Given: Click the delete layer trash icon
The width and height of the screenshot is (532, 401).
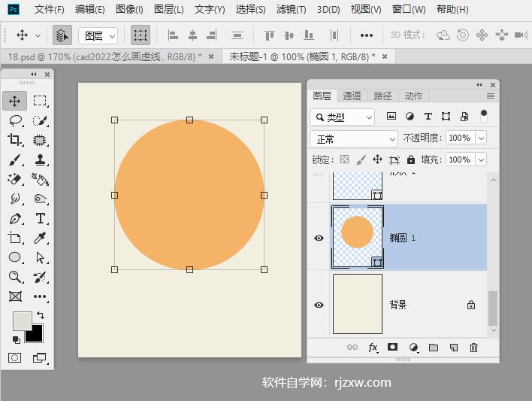Looking at the screenshot, I should point(473,348).
